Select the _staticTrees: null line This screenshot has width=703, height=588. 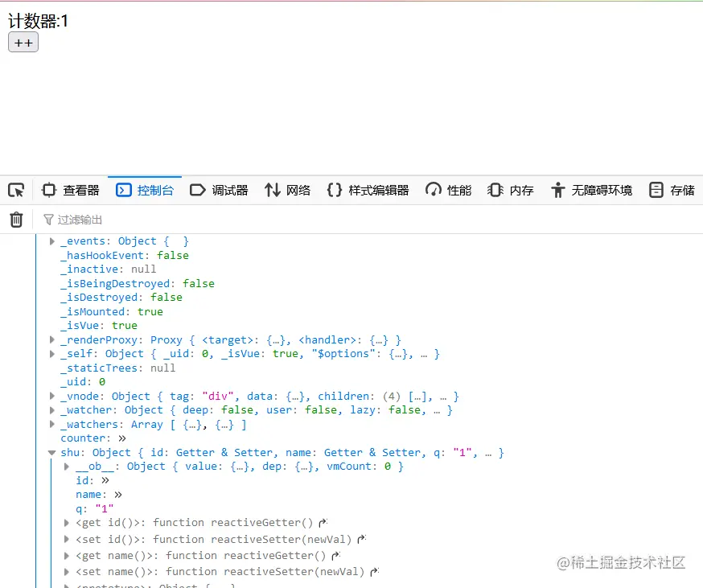(x=118, y=368)
